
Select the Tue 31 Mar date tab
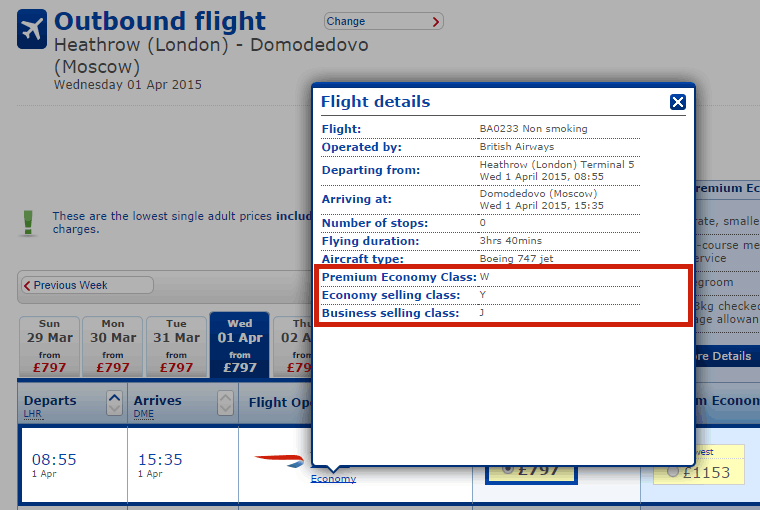pyautogui.click(x=176, y=346)
